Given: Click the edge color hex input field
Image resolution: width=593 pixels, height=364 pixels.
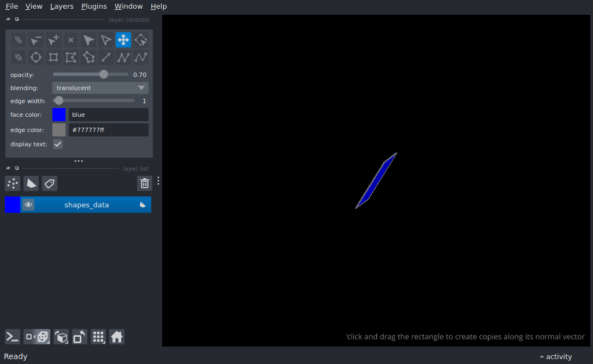Looking at the screenshot, I should [108, 130].
